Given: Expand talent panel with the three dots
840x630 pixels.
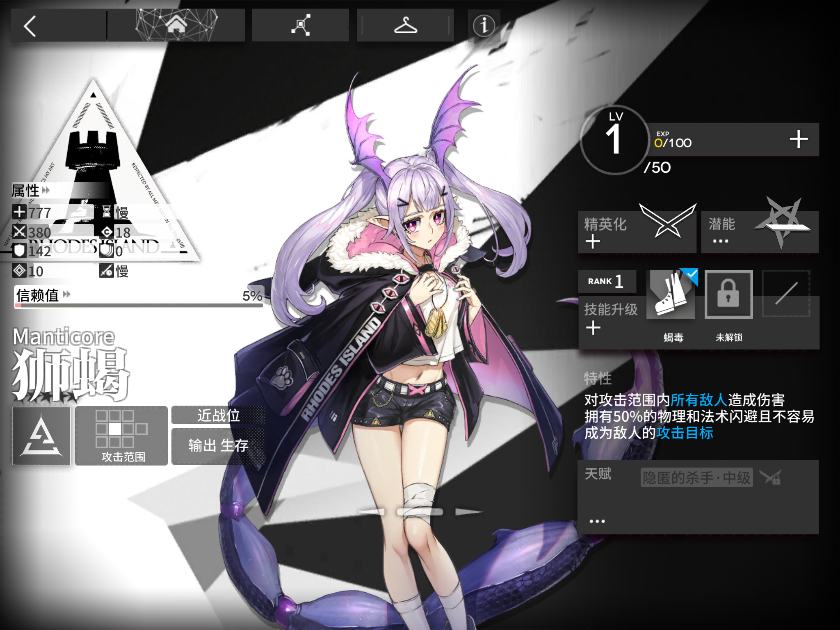Looking at the screenshot, I should coord(597,521).
